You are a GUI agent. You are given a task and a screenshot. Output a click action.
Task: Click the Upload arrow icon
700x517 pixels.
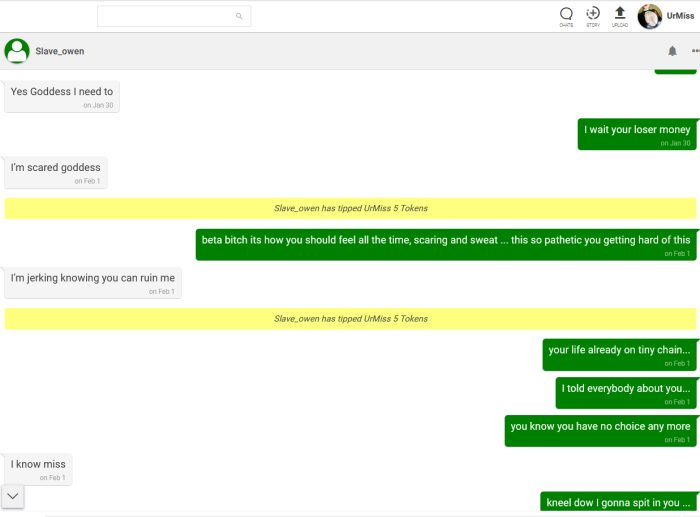click(x=620, y=14)
